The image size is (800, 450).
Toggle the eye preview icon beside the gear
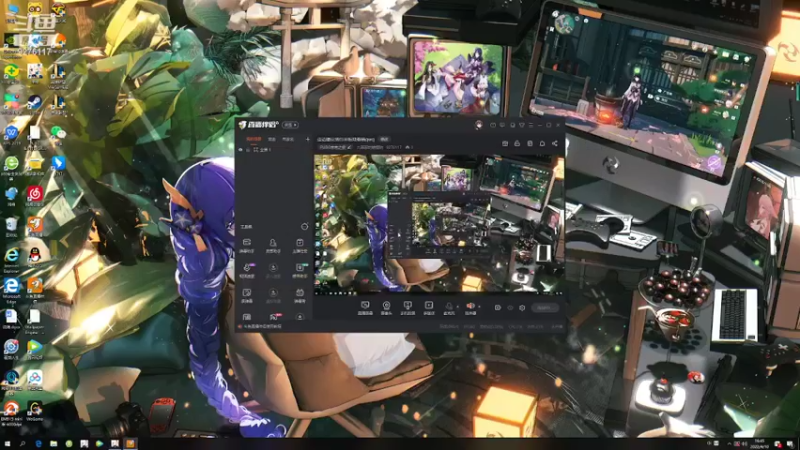coord(510,308)
